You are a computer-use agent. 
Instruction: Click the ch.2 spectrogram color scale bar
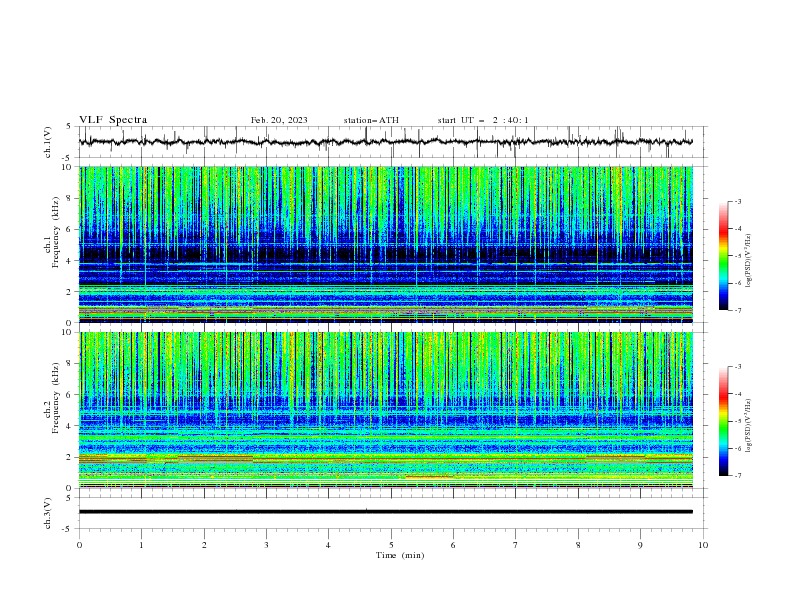pos(723,421)
